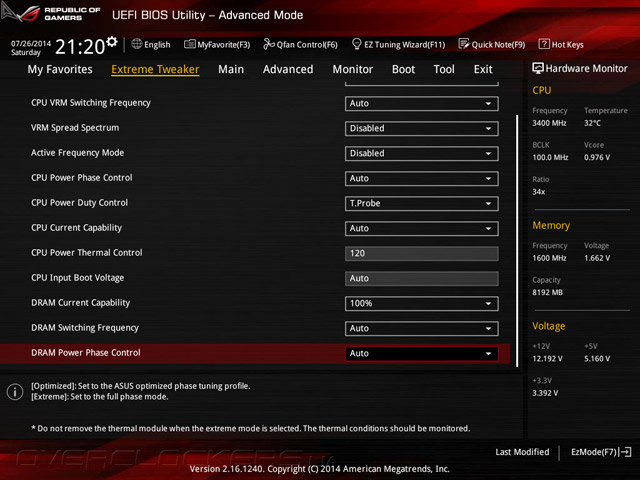
Task: Select CPU VRM Switching Frequency label
Action: tap(91, 103)
